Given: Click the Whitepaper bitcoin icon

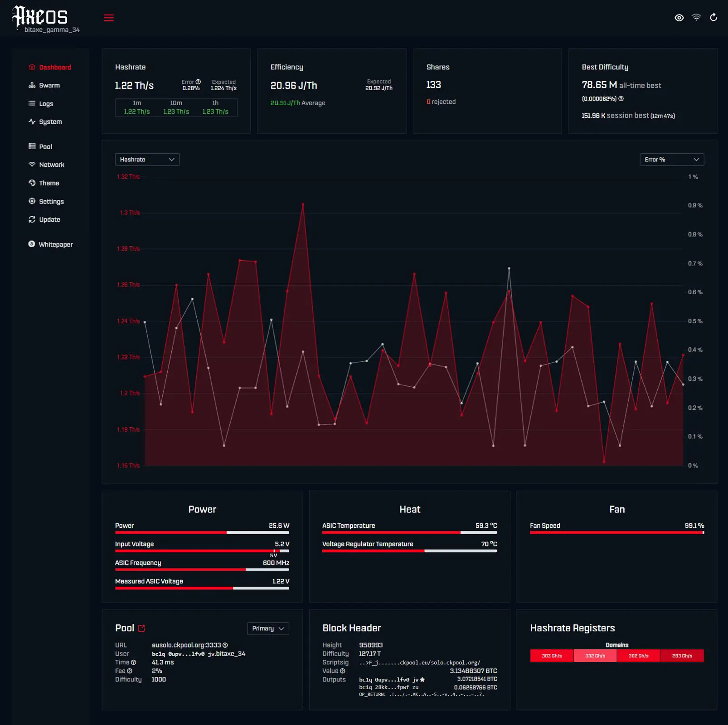Looking at the screenshot, I should click(32, 244).
